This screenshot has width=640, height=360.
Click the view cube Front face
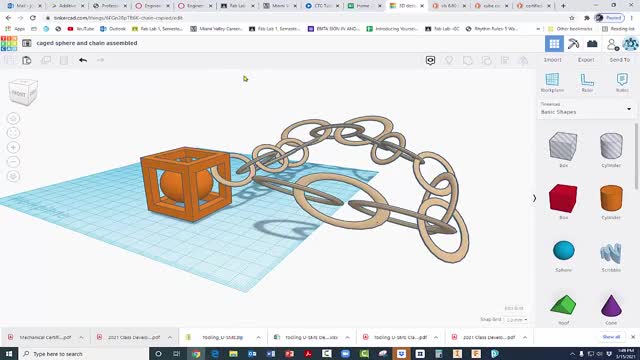19,93
